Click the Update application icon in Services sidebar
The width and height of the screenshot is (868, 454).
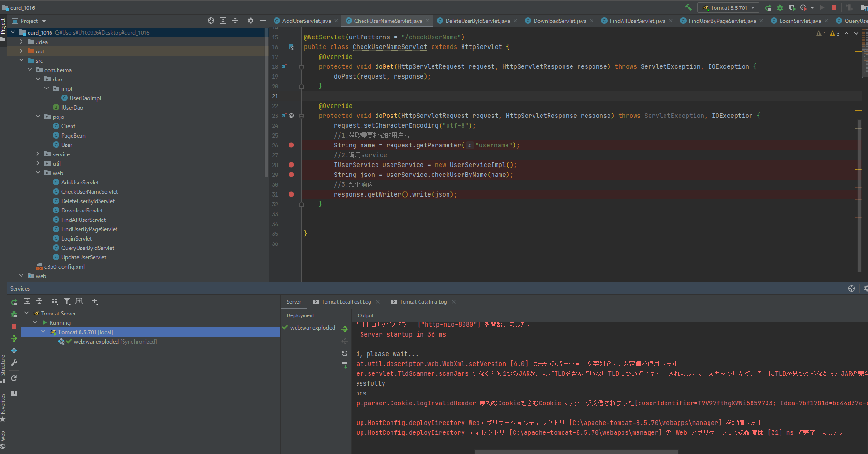(x=14, y=338)
